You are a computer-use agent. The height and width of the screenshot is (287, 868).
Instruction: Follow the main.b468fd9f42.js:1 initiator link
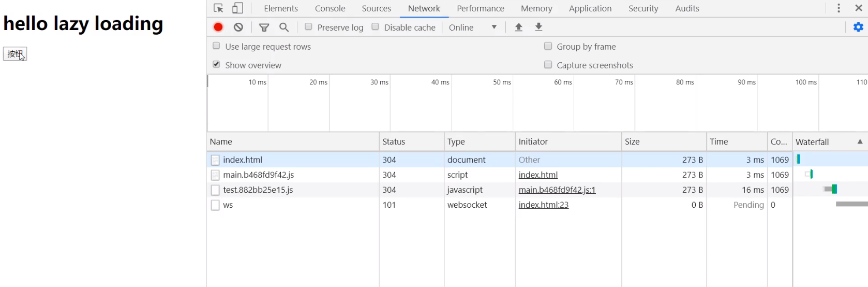[x=557, y=190]
